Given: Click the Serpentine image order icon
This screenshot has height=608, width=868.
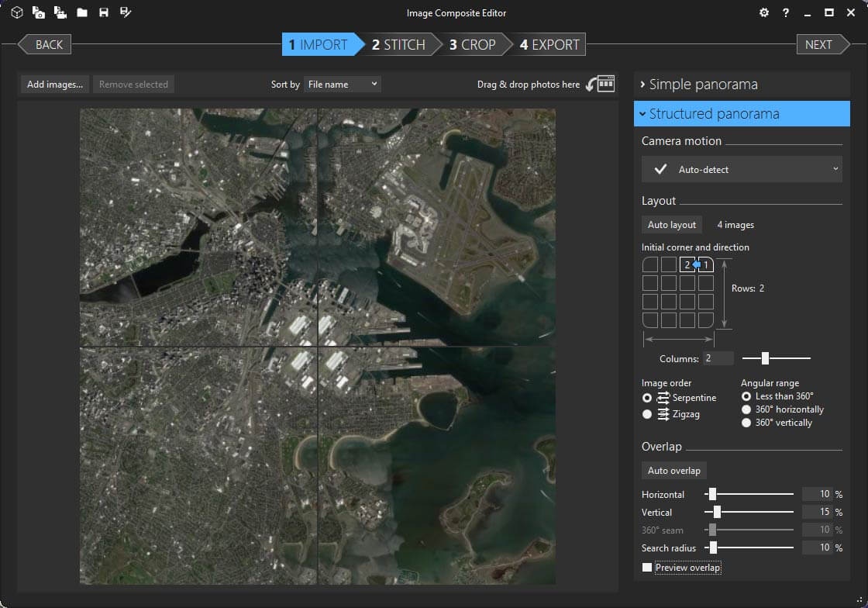Looking at the screenshot, I should 663,398.
